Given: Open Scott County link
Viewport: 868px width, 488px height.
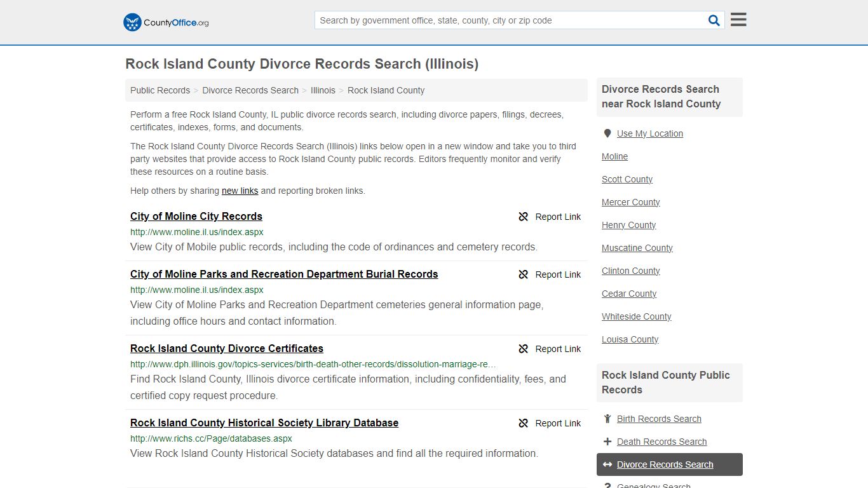Looking at the screenshot, I should pos(627,179).
